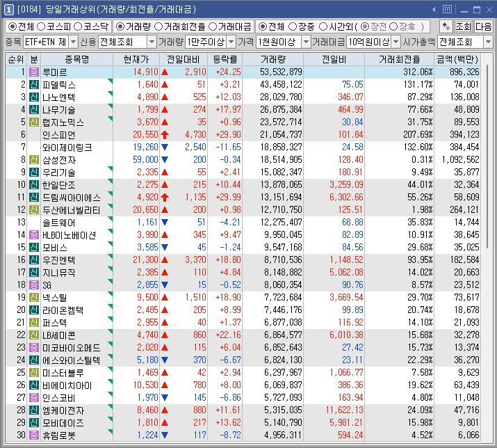The width and height of the screenshot is (497, 448).
Task: Click the 신 badge icon for 피델릭스
Action: click(34, 84)
